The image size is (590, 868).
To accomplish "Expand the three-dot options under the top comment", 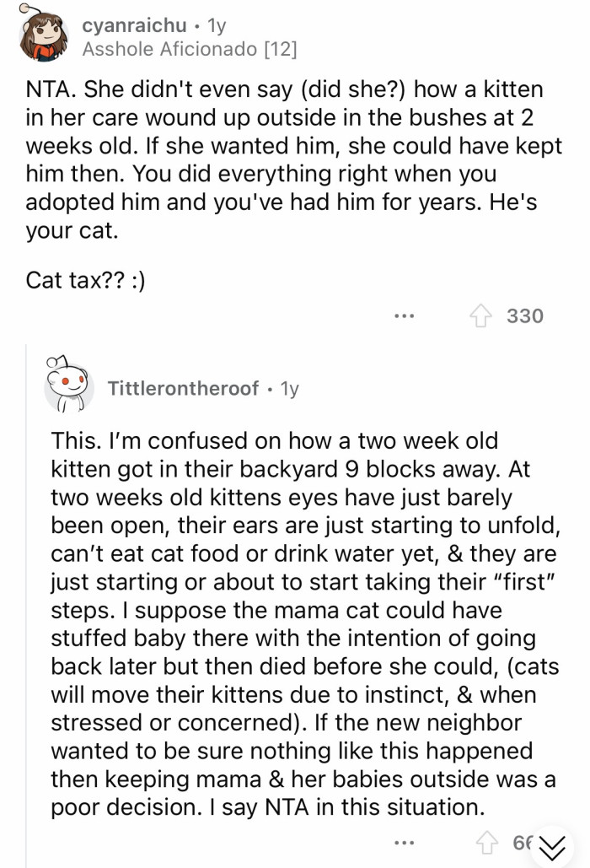I will pos(405,316).
